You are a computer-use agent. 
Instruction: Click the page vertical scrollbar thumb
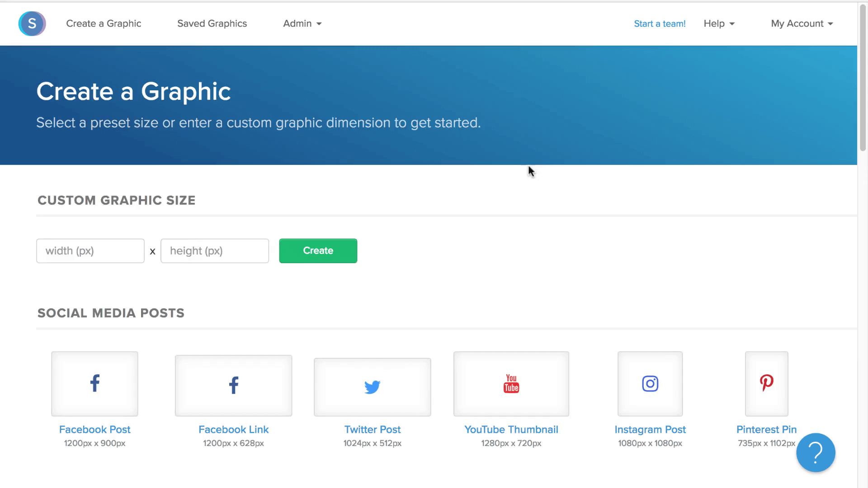863,78
